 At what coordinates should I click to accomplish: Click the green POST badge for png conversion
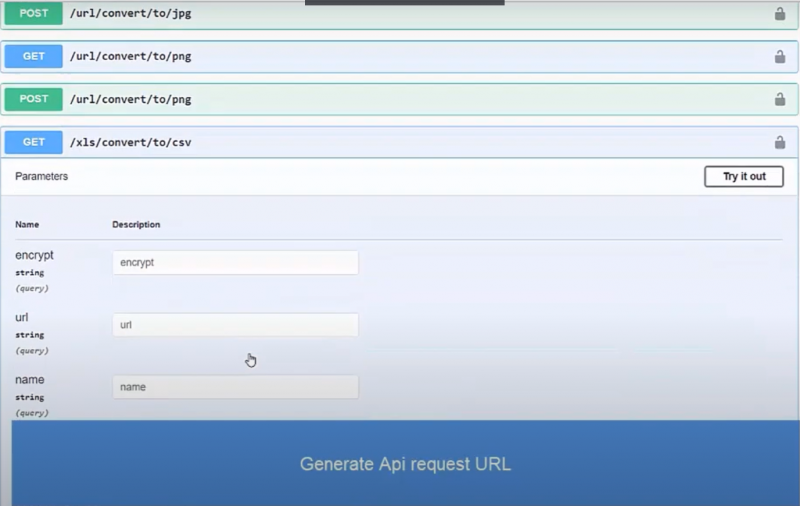coord(34,100)
